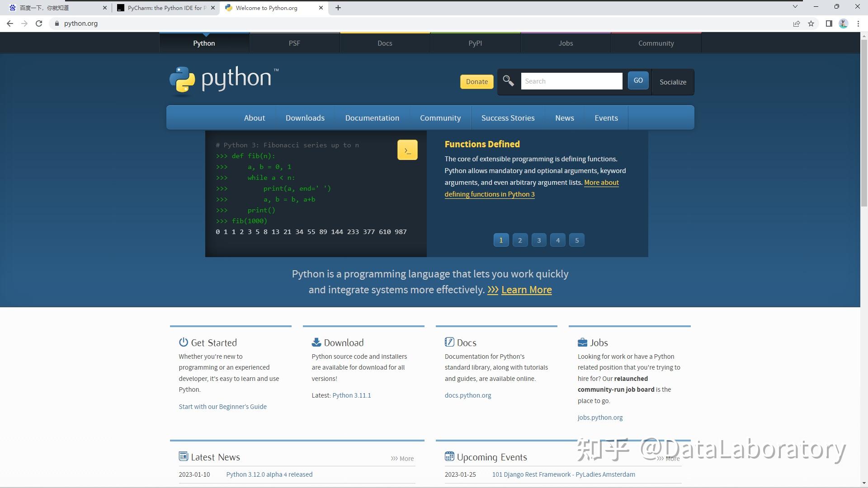Launch the interactive Python shell icon
This screenshot has width=868, height=488.
coord(407,150)
